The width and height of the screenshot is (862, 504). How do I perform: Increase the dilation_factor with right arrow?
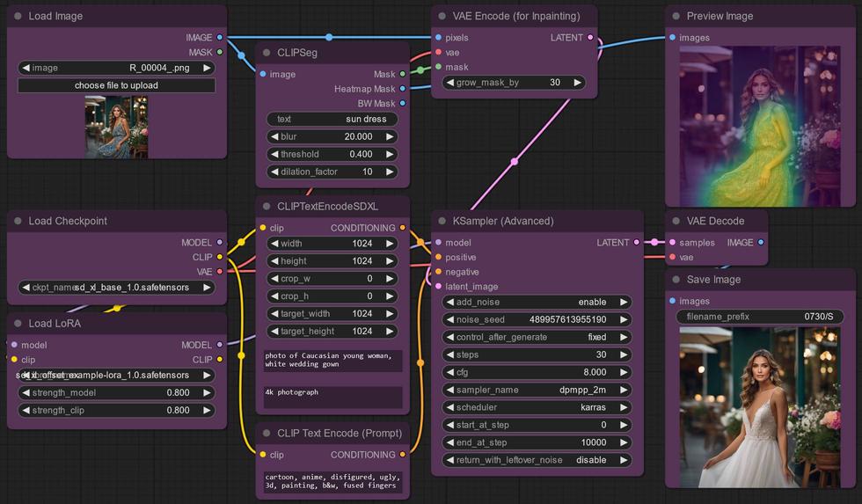coord(389,172)
